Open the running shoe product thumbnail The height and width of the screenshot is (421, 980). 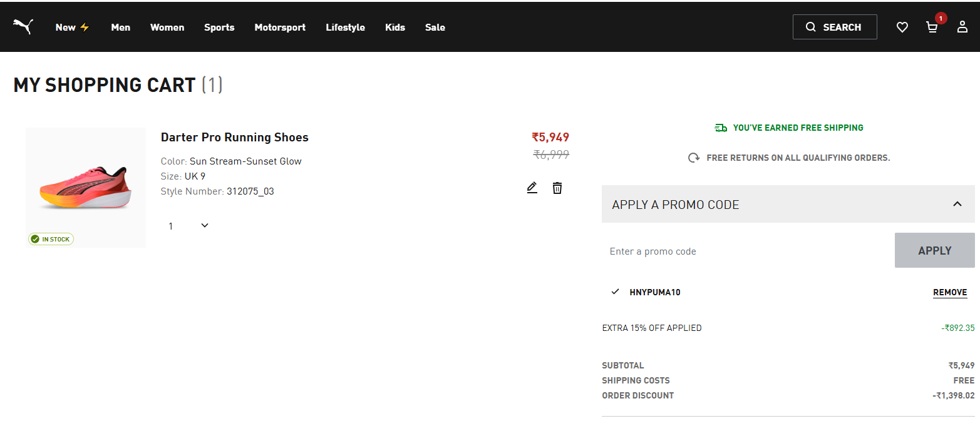86,187
